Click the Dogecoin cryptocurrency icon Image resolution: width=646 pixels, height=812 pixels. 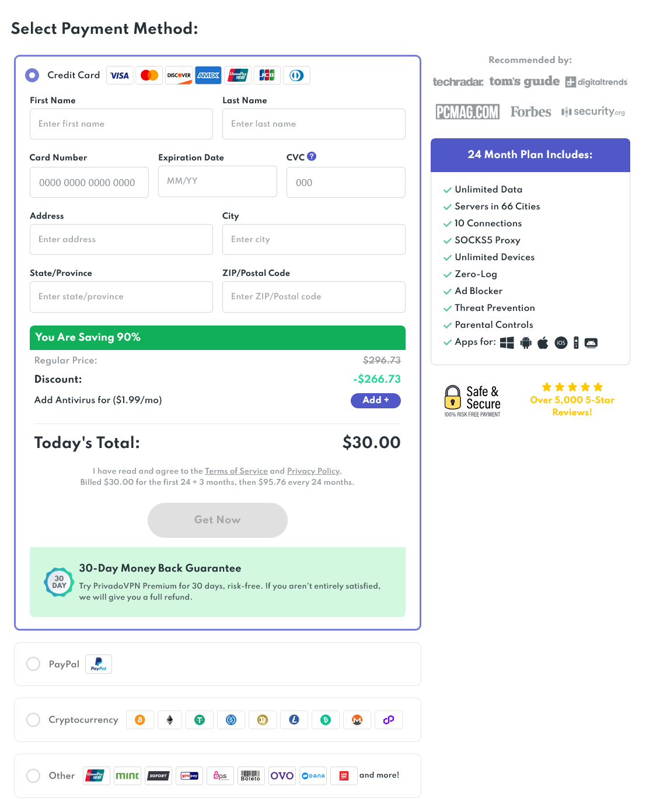[263, 720]
